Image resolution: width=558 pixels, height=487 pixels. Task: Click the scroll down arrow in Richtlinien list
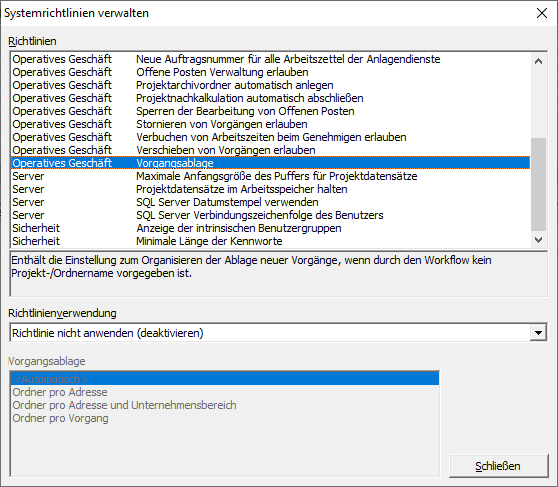[x=538, y=240]
